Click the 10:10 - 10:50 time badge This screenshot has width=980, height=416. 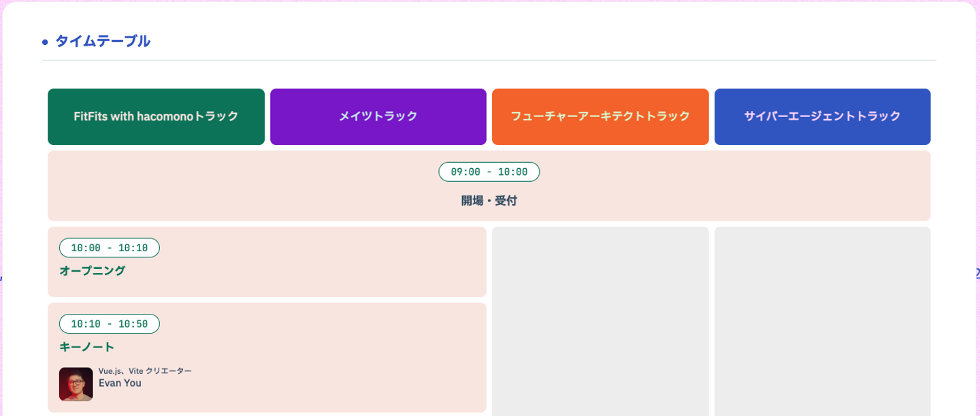pos(109,324)
